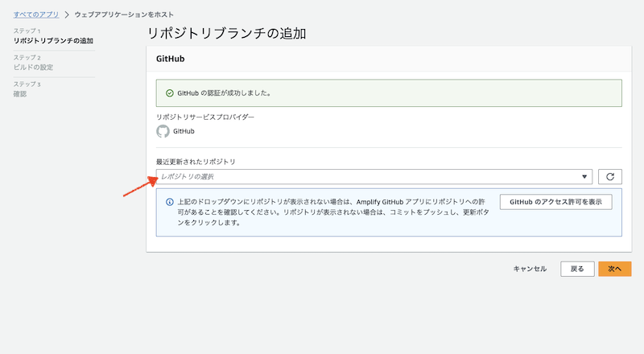Click the blue info circle icon
This screenshot has height=354, width=644.
[170, 202]
